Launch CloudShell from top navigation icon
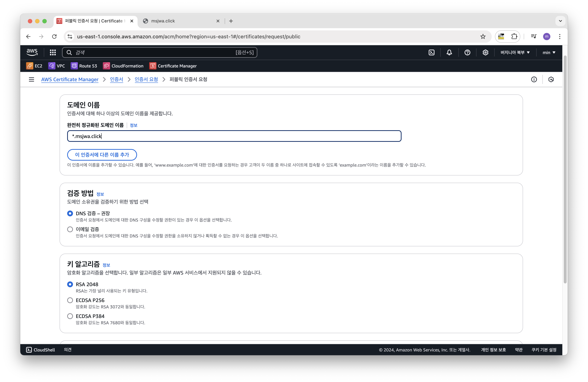 tap(431, 52)
